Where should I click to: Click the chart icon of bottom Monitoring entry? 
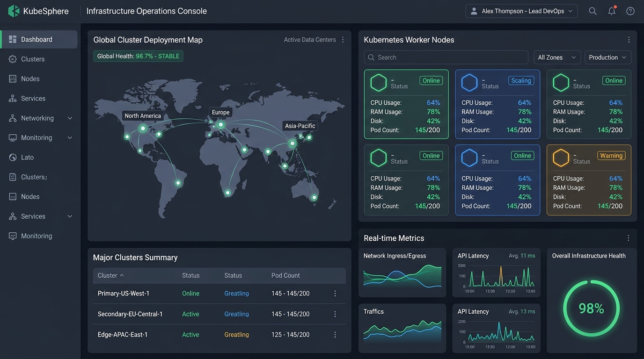13,236
